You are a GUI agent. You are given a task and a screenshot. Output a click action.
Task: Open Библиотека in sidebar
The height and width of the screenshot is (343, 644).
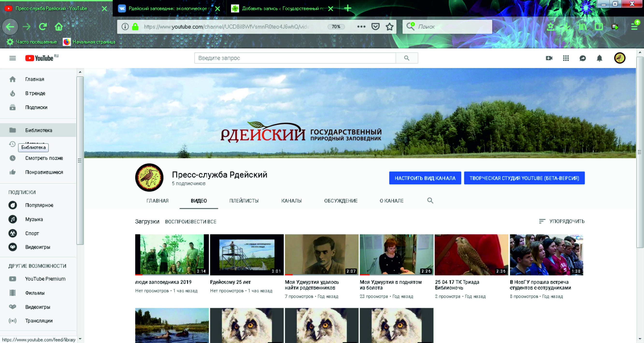pyautogui.click(x=38, y=130)
